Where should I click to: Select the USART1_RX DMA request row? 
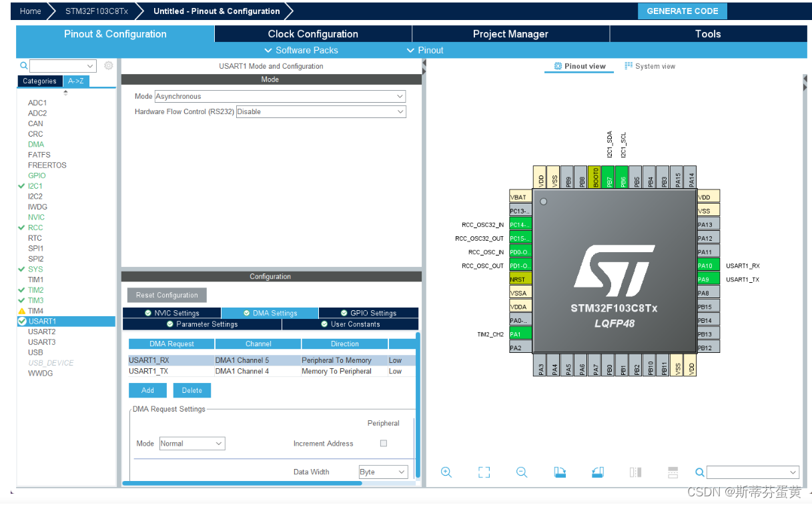272,360
